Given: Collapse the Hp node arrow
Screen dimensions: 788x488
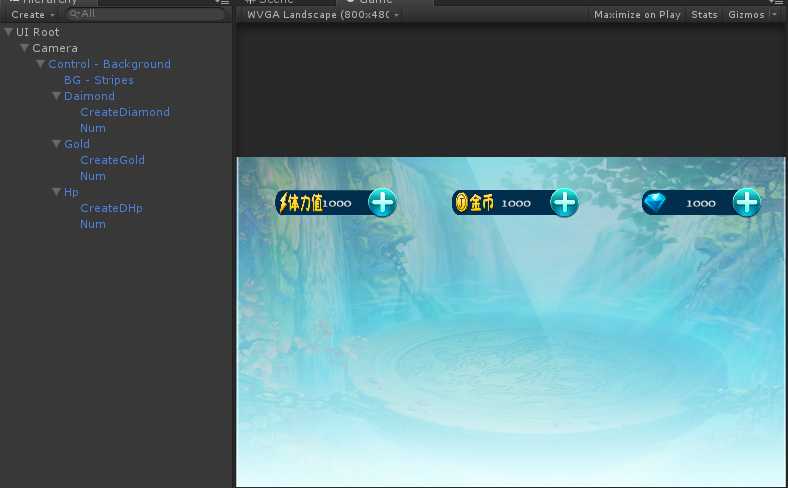Looking at the screenshot, I should [x=56, y=192].
